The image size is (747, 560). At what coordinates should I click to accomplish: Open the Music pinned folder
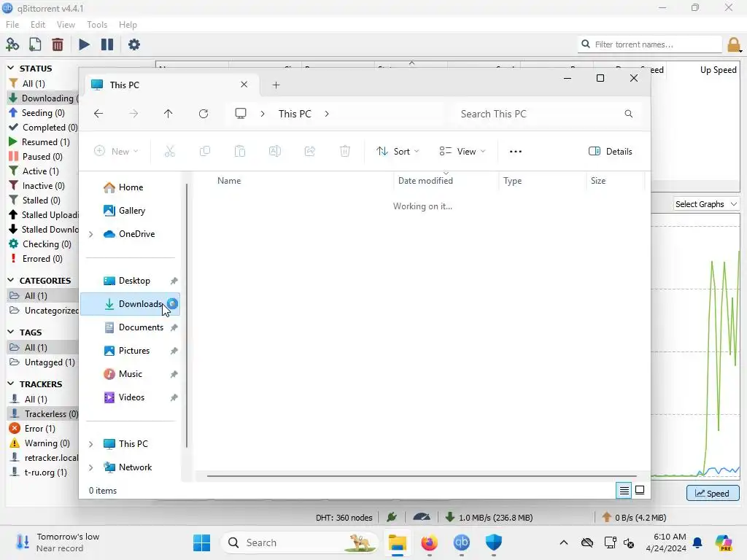click(x=130, y=374)
